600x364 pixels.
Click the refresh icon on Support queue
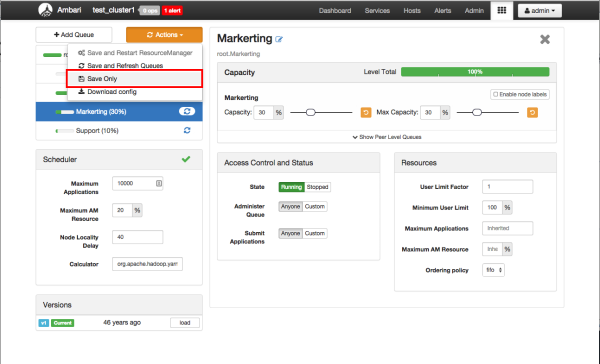pyautogui.click(x=187, y=131)
